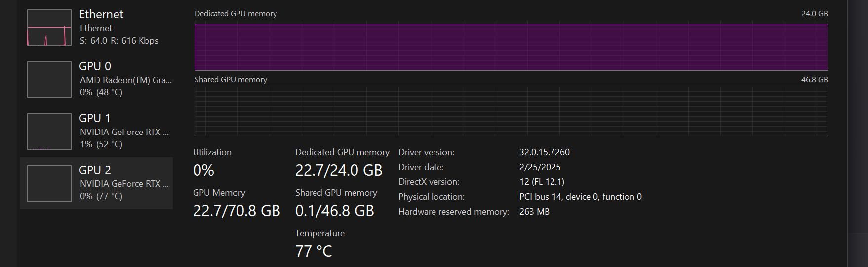Select the GPU 2 temperature text (77 °C)
The image size is (868, 267).
pyautogui.click(x=101, y=196)
